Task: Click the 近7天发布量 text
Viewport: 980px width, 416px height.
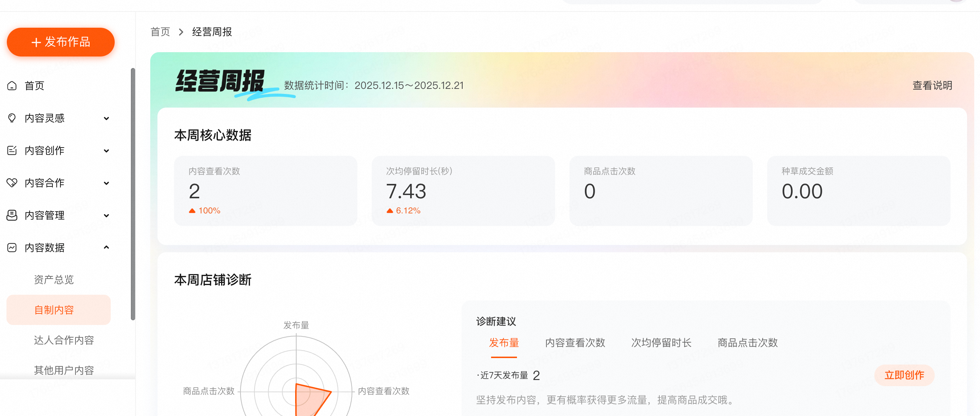Action: [504, 375]
